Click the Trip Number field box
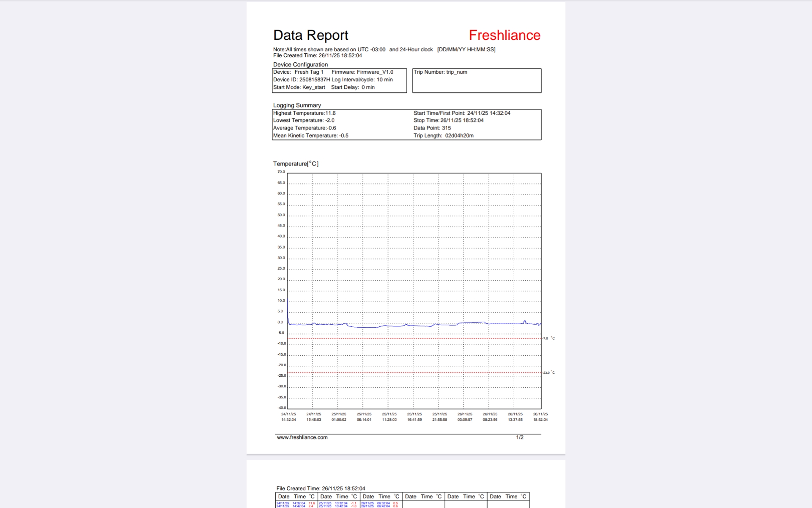The image size is (812, 508). pyautogui.click(x=476, y=80)
